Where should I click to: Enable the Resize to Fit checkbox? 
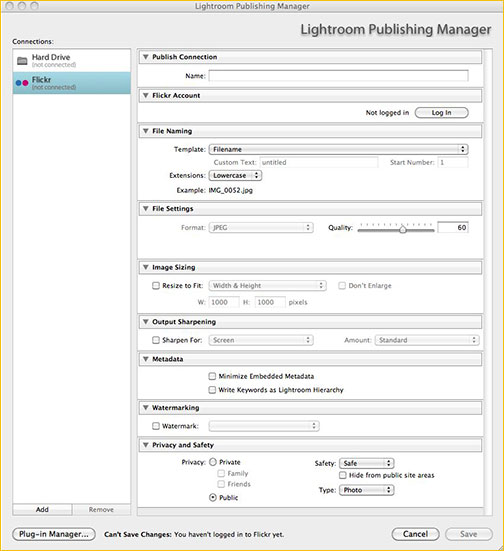[x=156, y=285]
